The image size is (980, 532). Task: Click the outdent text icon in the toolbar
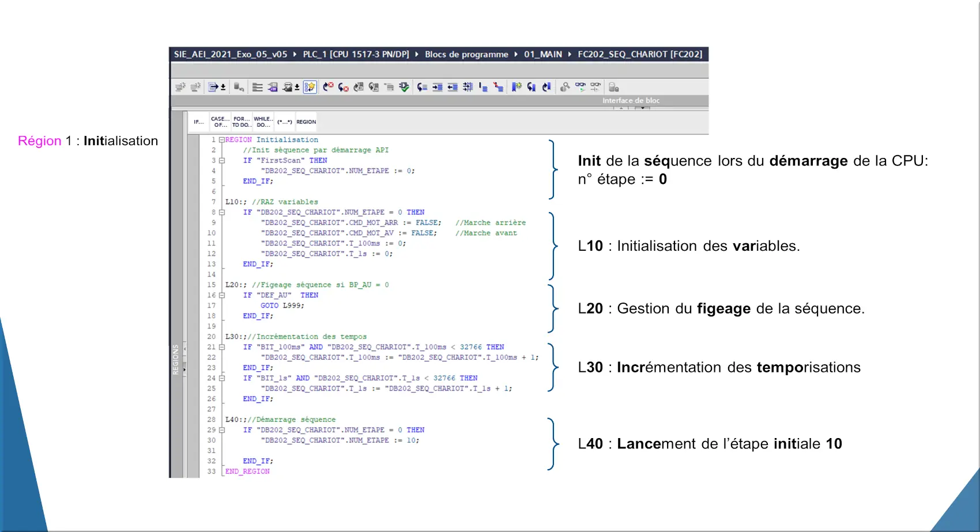[453, 87]
